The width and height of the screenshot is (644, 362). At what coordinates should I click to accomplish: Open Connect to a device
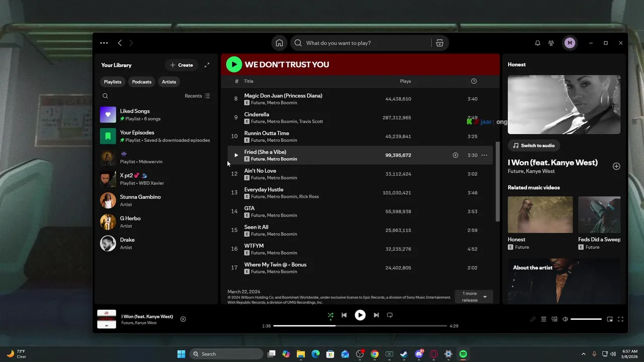554,319
